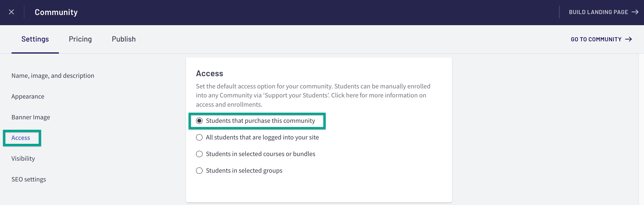The width and height of the screenshot is (644, 205).
Task: Click the Build Landing Page arrow icon
Action: (x=635, y=12)
